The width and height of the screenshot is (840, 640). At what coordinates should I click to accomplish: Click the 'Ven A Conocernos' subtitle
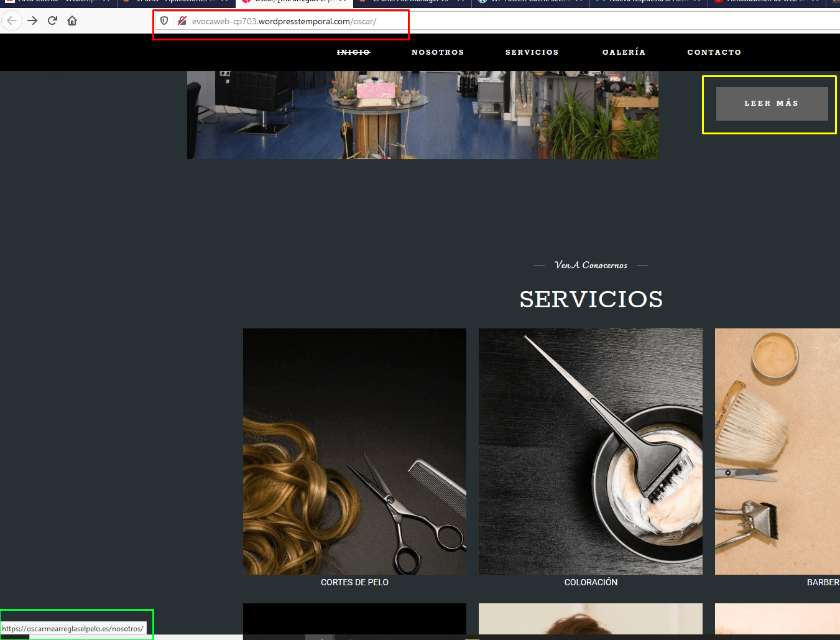591,265
